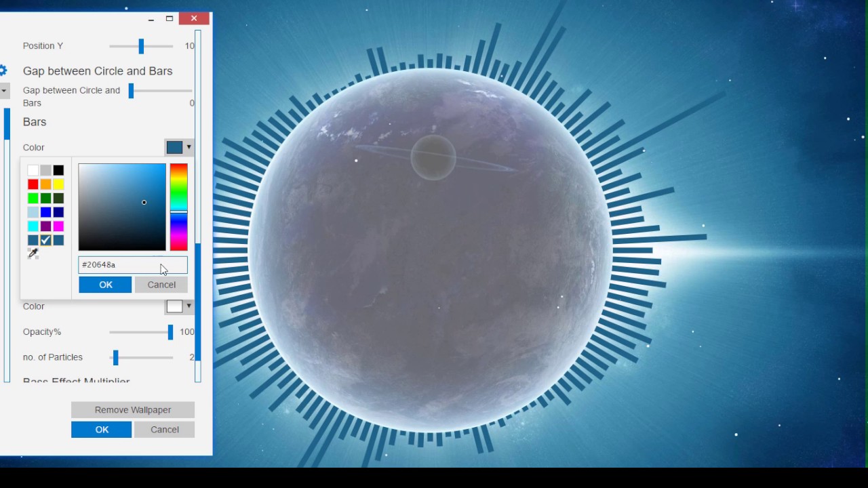Click the no. of Particles slider
Screen dimensions: 868x488
tap(142, 357)
